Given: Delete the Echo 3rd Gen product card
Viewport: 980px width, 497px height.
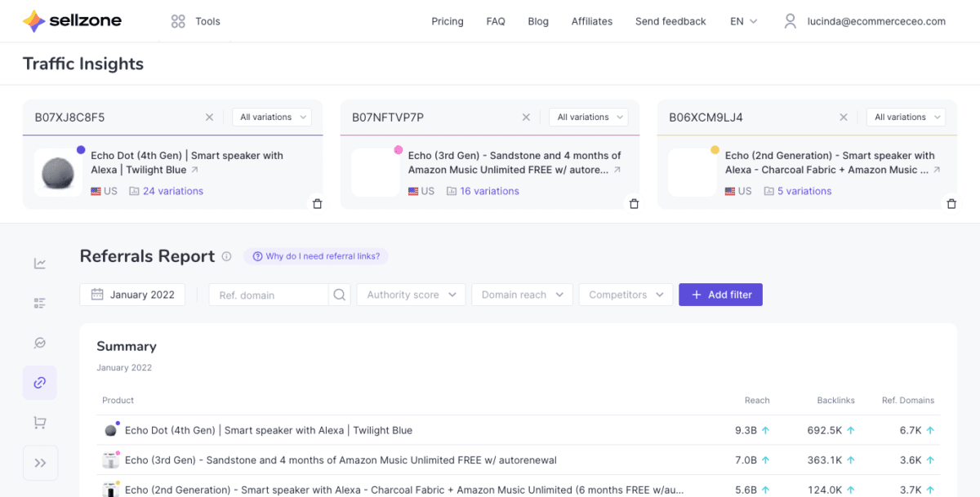Looking at the screenshot, I should tap(634, 203).
